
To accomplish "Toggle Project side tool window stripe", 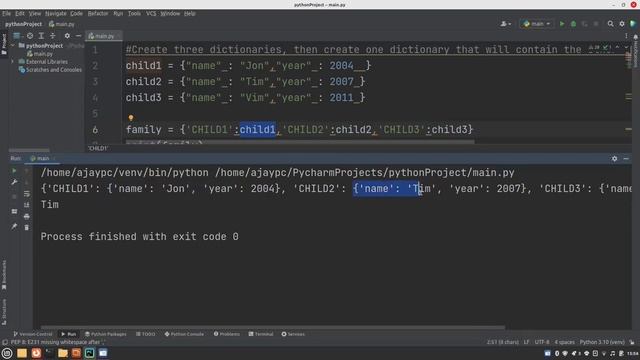I will pyautogui.click(x=4, y=44).
